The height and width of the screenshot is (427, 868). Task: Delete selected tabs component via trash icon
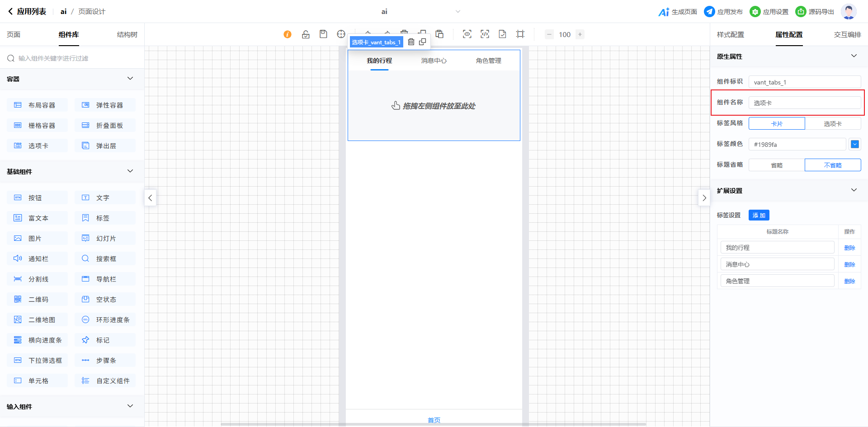411,42
